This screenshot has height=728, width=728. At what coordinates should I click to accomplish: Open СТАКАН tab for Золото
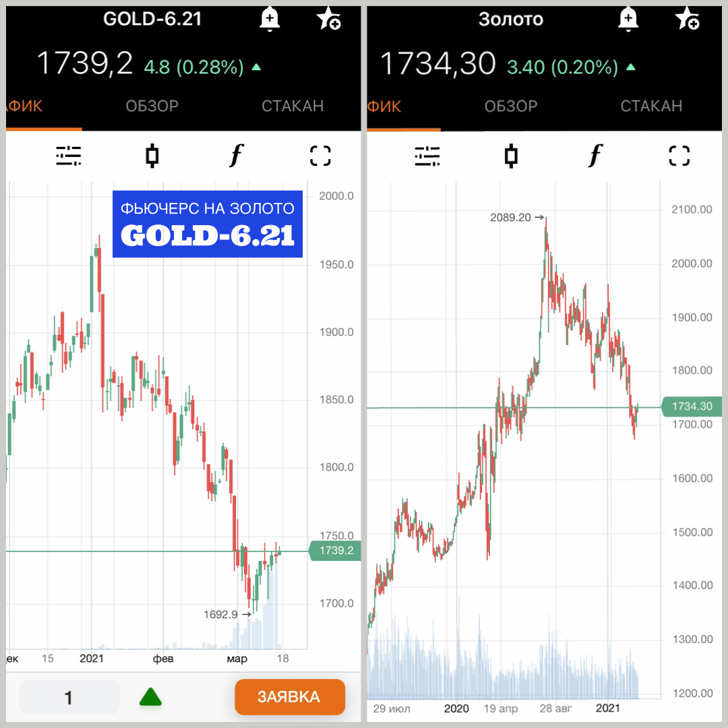(x=651, y=107)
